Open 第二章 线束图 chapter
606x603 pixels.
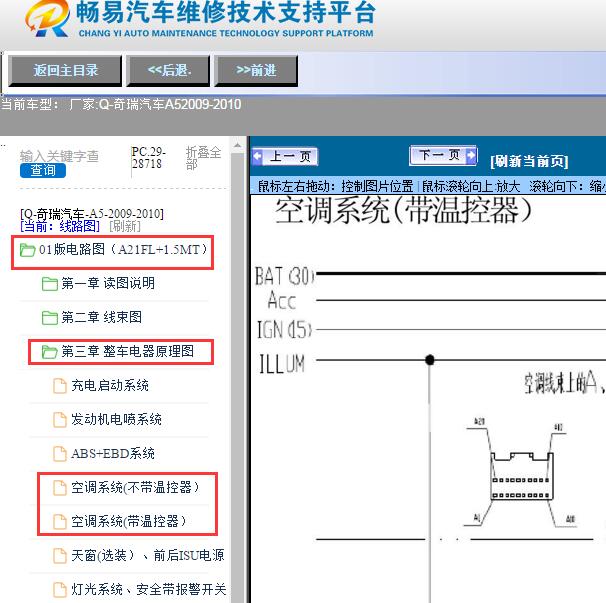point(101,317)
